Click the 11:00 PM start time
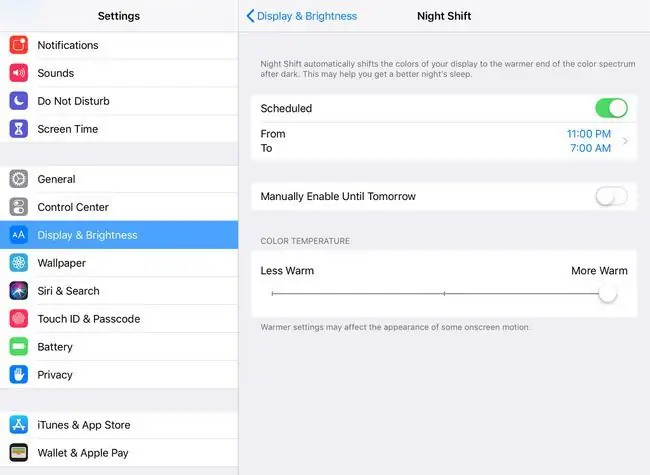Viewport: 650px width, 475px height. pyautogui.click(x=589, y=134)
